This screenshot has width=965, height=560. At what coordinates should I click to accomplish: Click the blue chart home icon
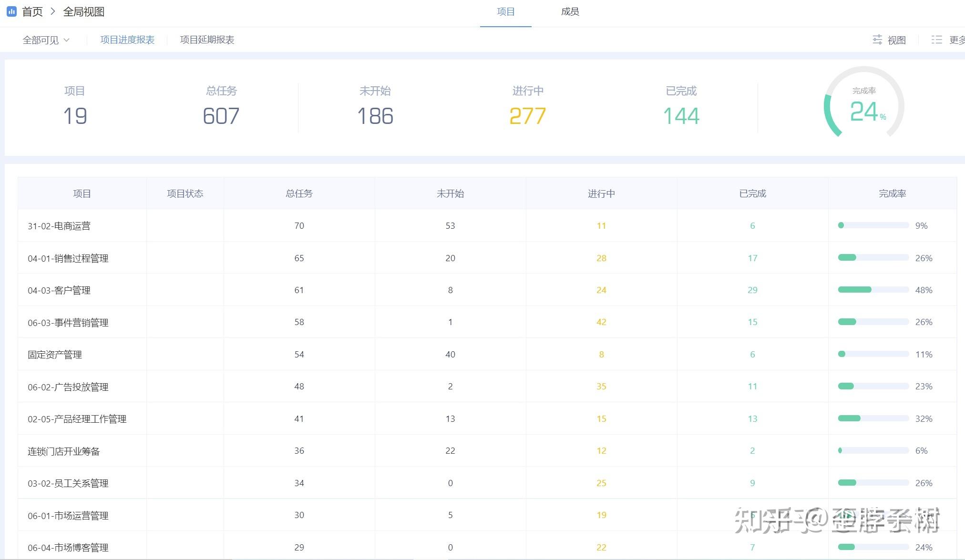[11, 11]
